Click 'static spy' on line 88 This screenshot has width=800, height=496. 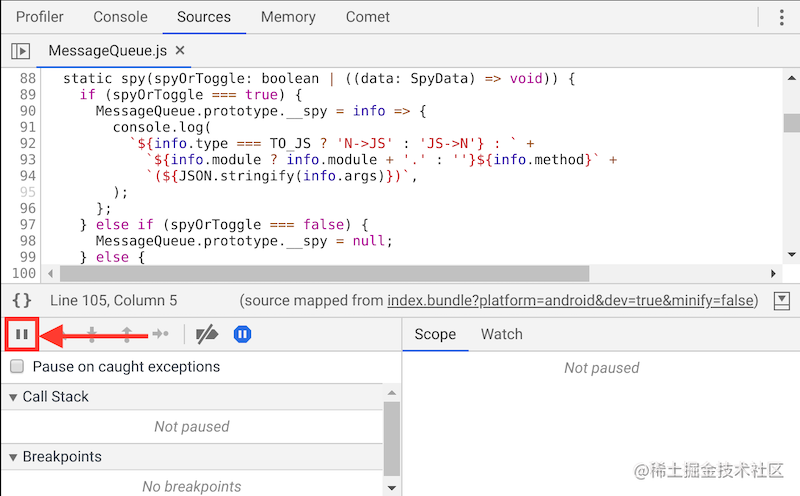pyautogui.click(x=104, y=79)
